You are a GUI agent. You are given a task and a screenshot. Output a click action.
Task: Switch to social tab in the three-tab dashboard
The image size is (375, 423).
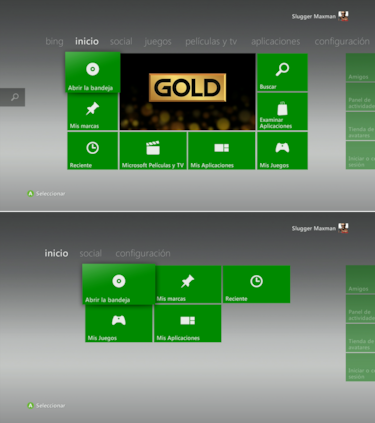(91, 253)
